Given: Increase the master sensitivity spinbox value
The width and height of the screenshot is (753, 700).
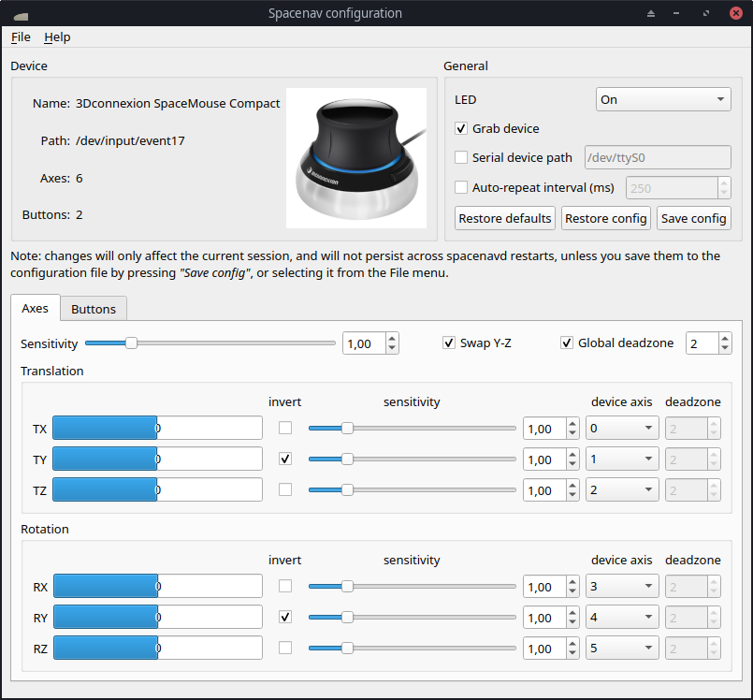Looking at the screenshot, I should [392, 338].
